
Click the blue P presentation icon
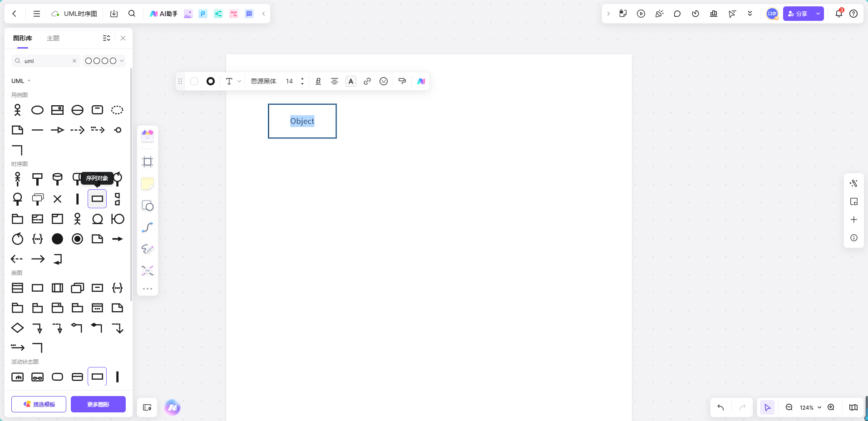click(x=203, y=14)
